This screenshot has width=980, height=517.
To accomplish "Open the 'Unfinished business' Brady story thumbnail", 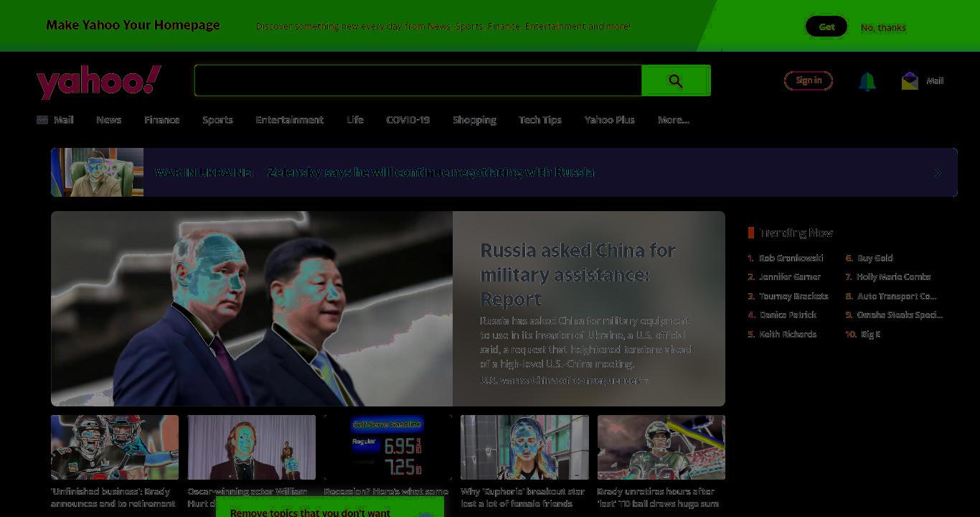I will 115,447.
